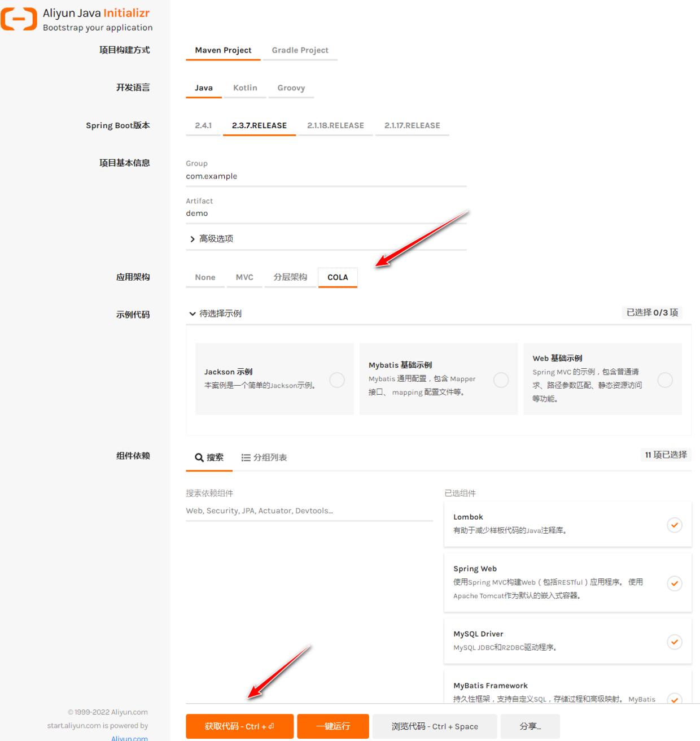The height and width of the screenshot is (741, 700).
Task: Click Aliyun Java Initializr title
Action: point(96,13)
